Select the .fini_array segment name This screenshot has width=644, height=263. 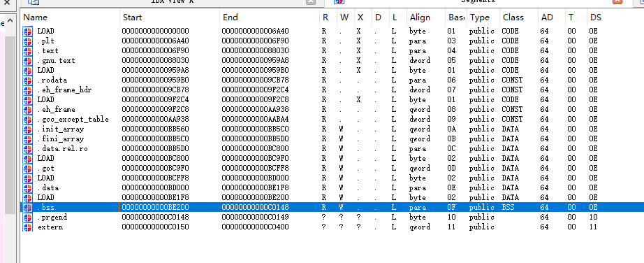(x=61, y=138)
